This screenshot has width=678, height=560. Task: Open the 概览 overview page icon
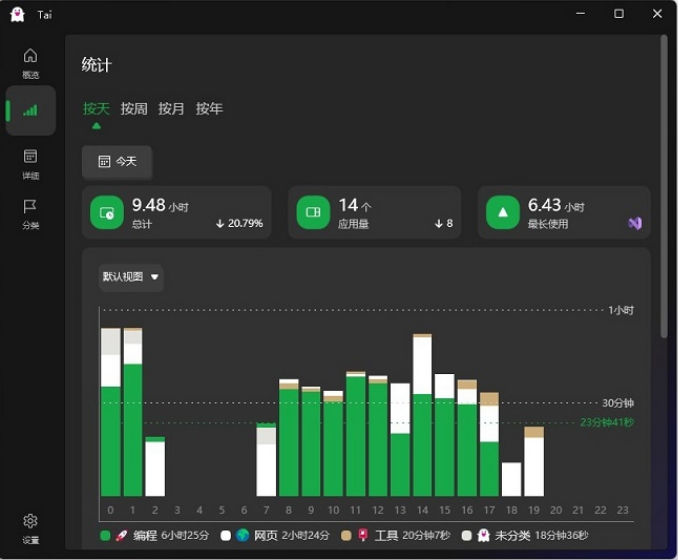tap(30, 62)
